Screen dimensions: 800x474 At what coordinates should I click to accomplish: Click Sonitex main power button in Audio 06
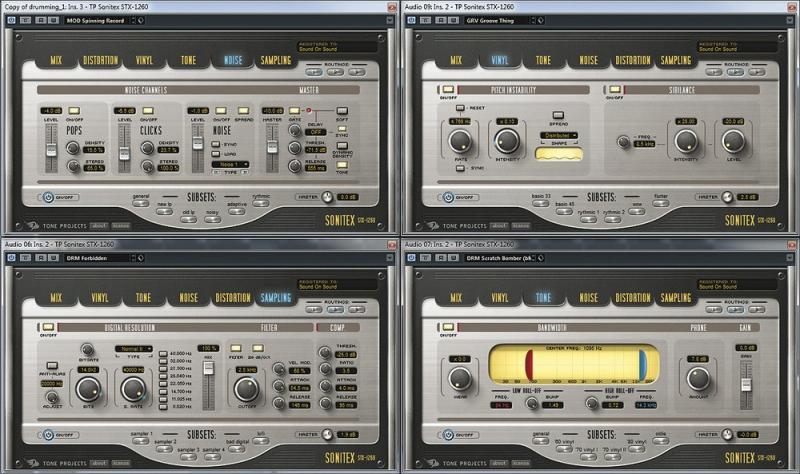click(48, 435)
